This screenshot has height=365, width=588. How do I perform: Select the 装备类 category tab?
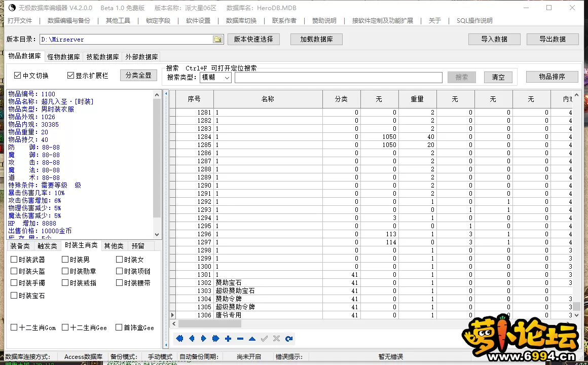coord(20,246)
